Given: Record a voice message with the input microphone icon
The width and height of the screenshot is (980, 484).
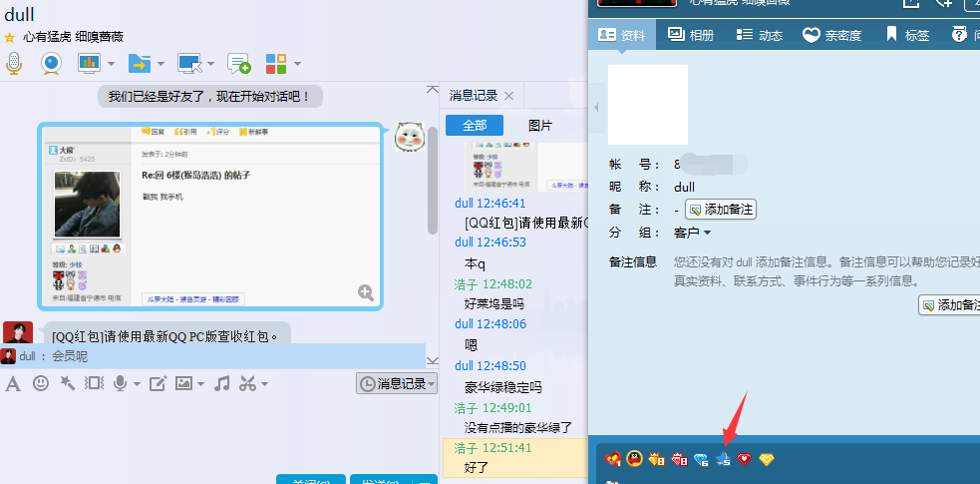Looking at the screenshot, I should click(120, 383).
